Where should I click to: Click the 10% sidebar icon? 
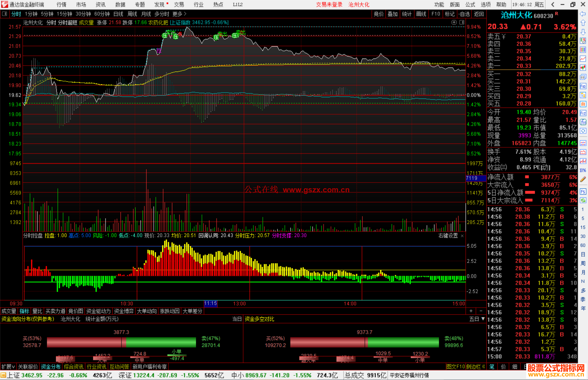click(x=583, y=170)
